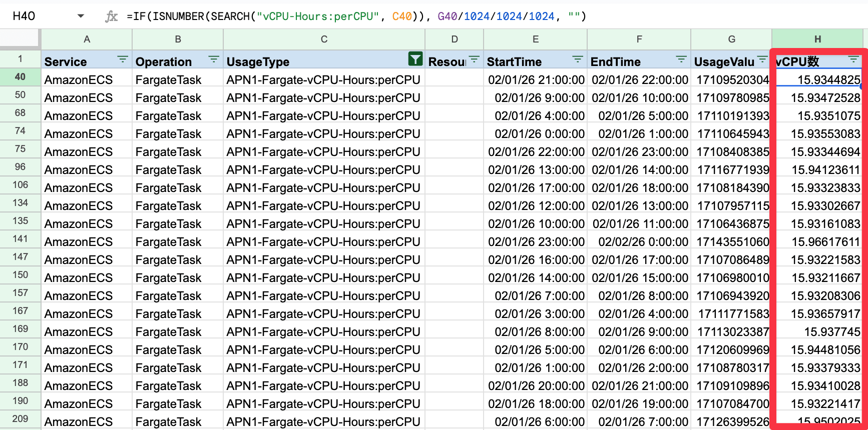Select row 141 header
The height and width of the screenshot is (430, 868).
click(x=20, y=239)
